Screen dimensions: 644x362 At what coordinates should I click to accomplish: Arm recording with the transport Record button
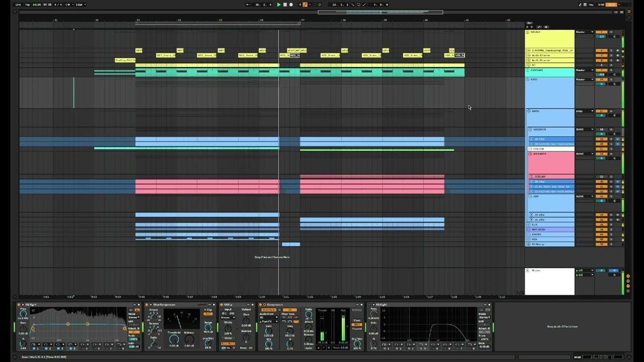point(290,5)
